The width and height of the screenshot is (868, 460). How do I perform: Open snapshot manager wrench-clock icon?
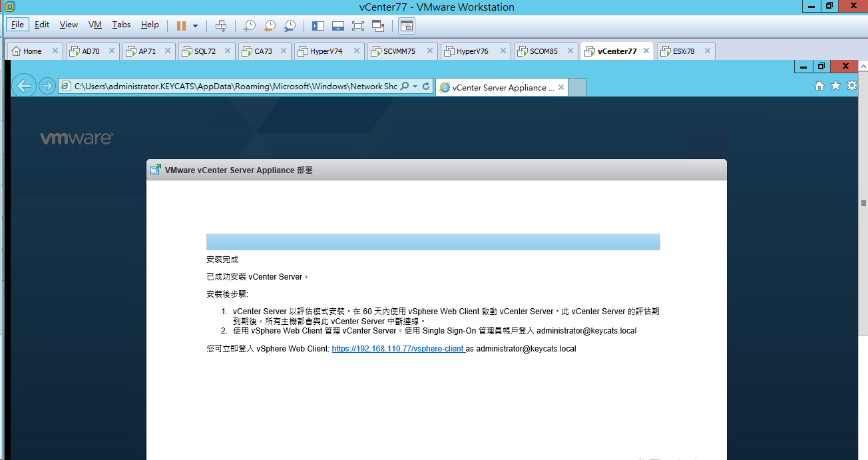(290, 26)
